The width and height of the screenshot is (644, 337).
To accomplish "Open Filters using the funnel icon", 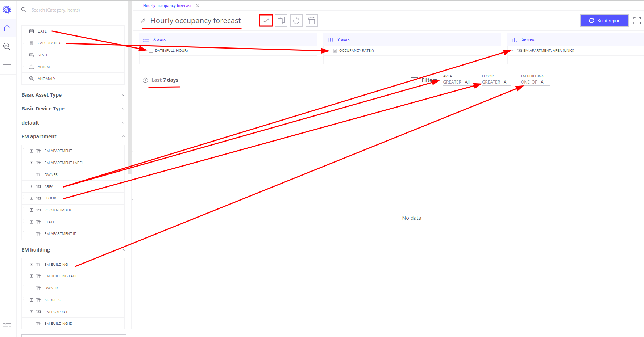I will pyautogui.click(x=414, y=80).
